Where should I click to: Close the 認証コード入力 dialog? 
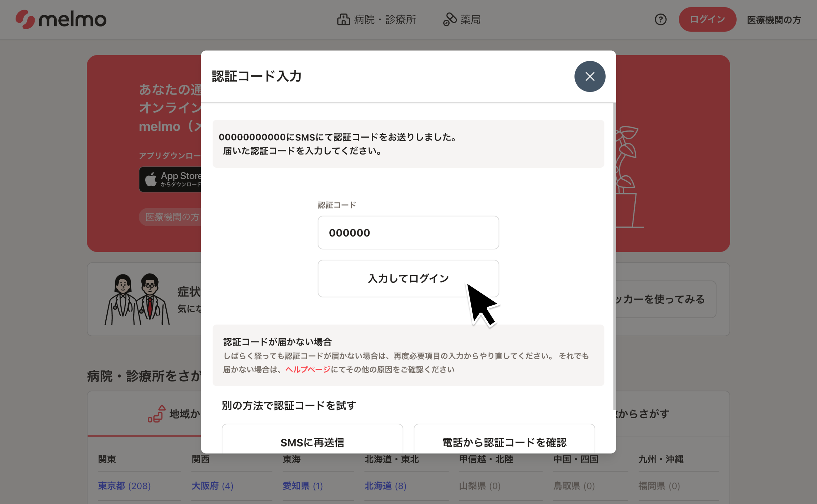[x=589, y=76]
